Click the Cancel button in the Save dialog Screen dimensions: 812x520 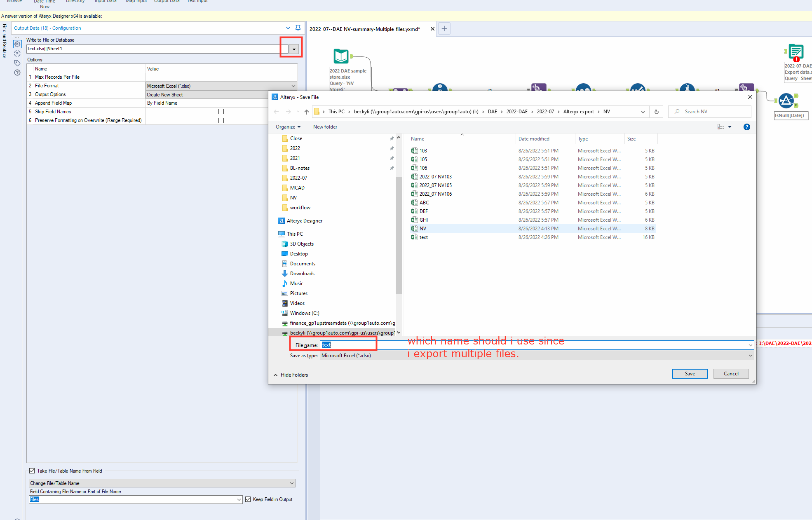[731, 373]
